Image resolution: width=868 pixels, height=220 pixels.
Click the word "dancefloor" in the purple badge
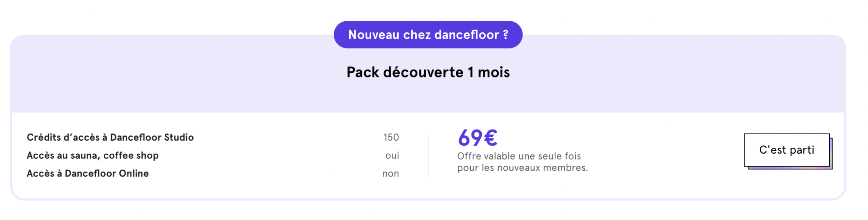[467, 35]
